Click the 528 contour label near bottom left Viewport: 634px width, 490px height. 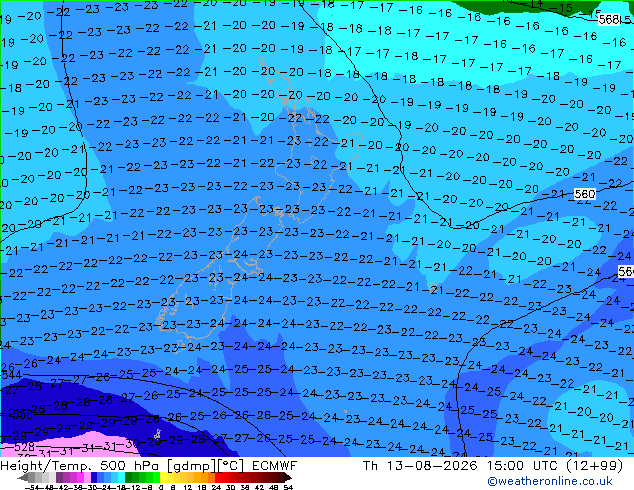click(x=24, y=447)
